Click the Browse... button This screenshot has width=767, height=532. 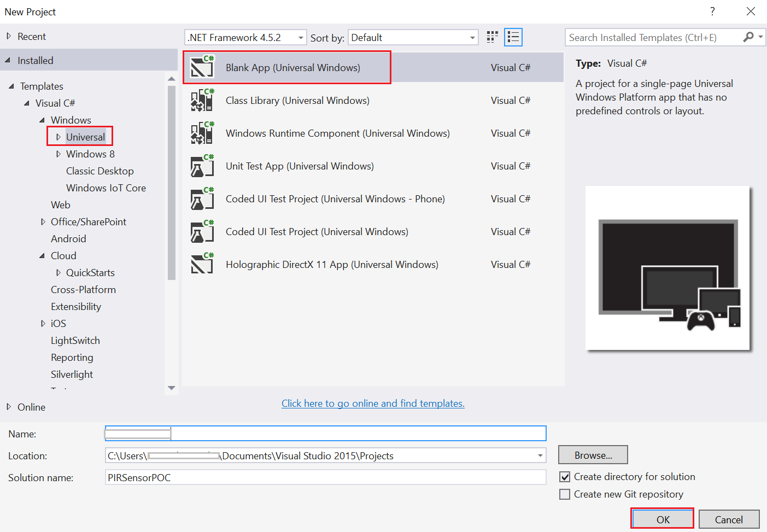[x=593, y=455]
